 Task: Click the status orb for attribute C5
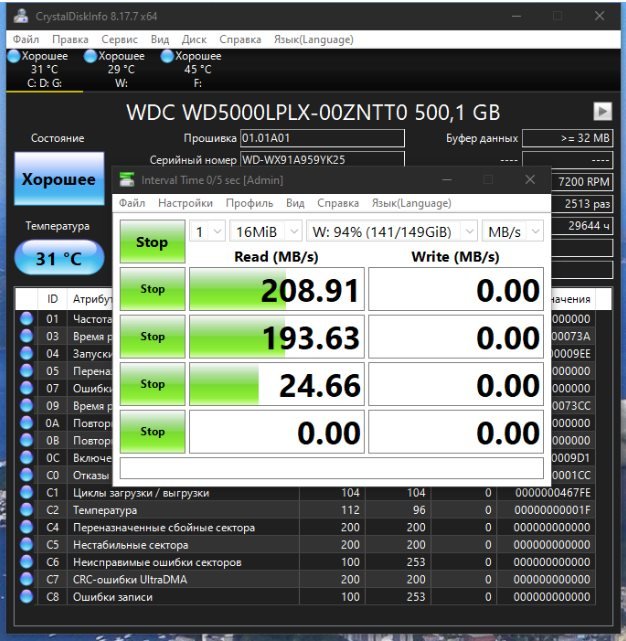pos(27,545)
